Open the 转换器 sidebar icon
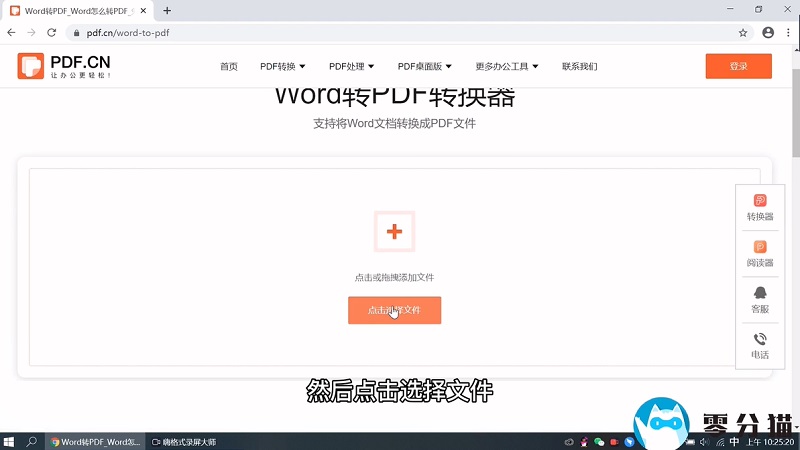This screenshot has height=450, width=800. (x=760, y=208)
